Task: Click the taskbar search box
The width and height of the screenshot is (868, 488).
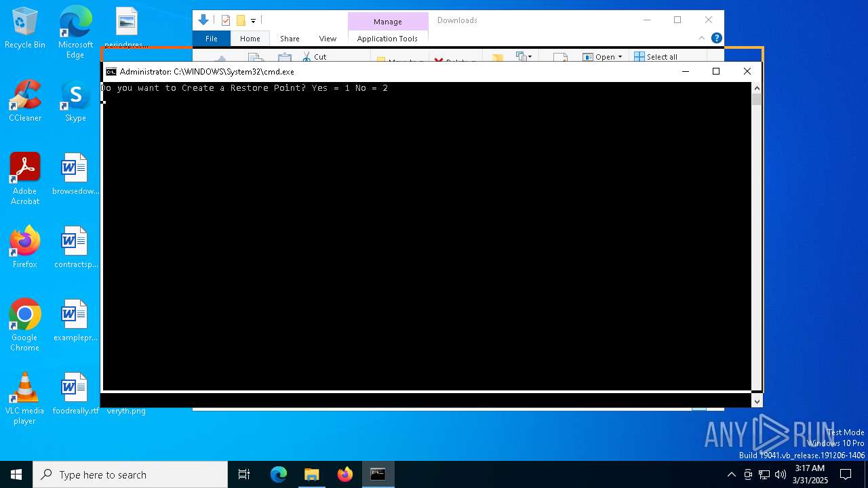Action: click(x=130, y=474)
